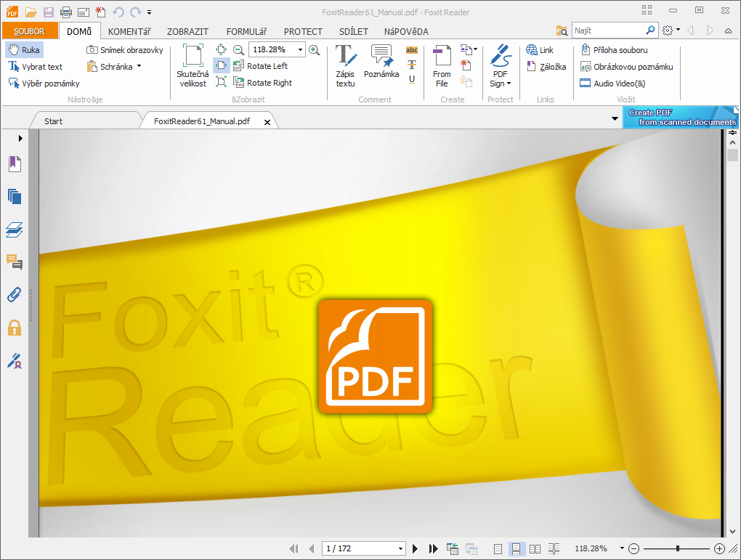Switch to the PROTECT ribbon tab
Viewport: 741px width, 560px height.
[x=303, y=31]
